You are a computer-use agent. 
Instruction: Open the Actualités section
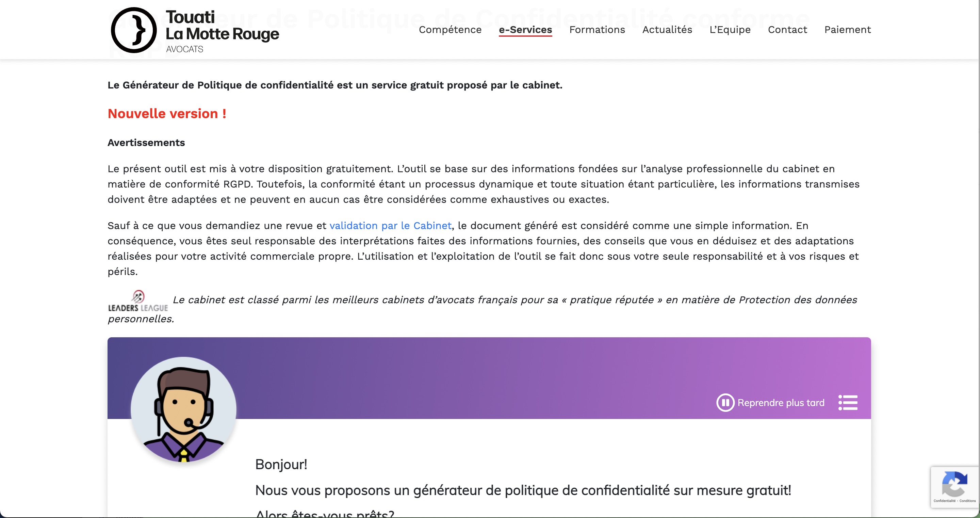[x=667, y=30]
